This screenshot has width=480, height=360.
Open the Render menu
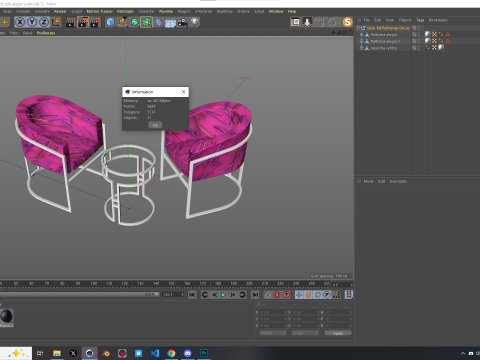[x=60, y=11]
